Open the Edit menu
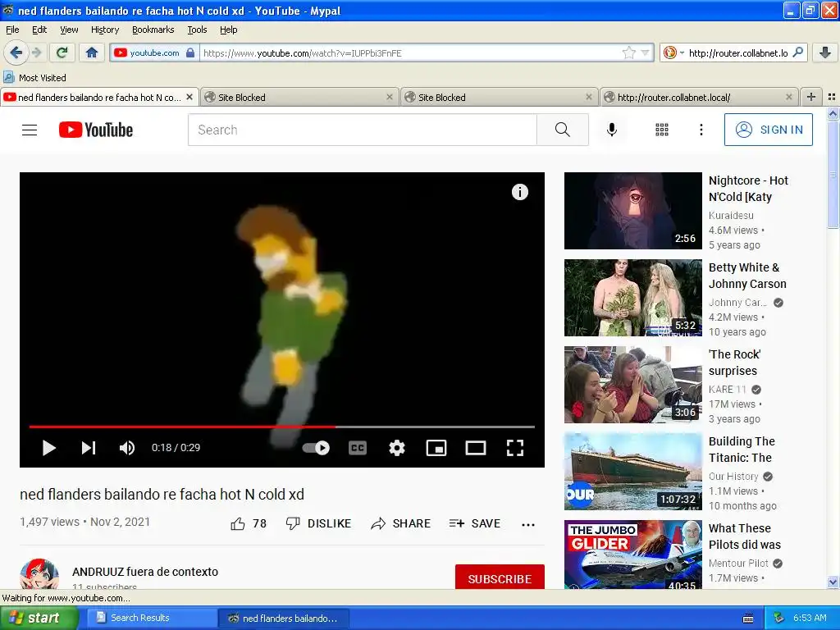Image resolution: width=840 pixels, height=630 pixels. [39, 30]
